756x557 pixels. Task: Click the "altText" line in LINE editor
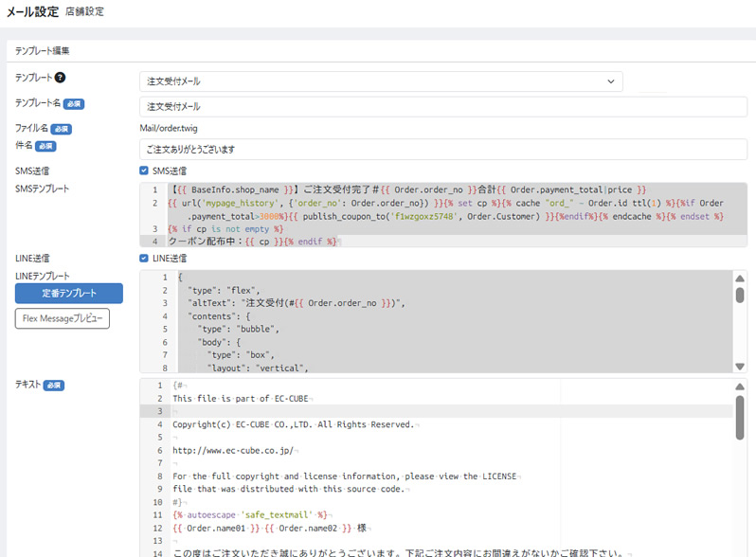point(297,303)
